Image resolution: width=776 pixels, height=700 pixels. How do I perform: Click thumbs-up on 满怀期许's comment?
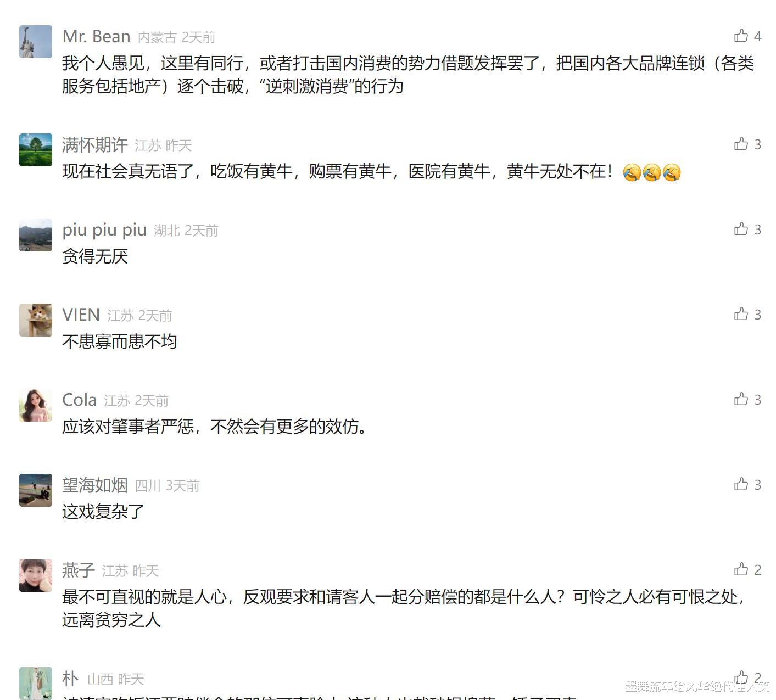(x=741, y=144)
